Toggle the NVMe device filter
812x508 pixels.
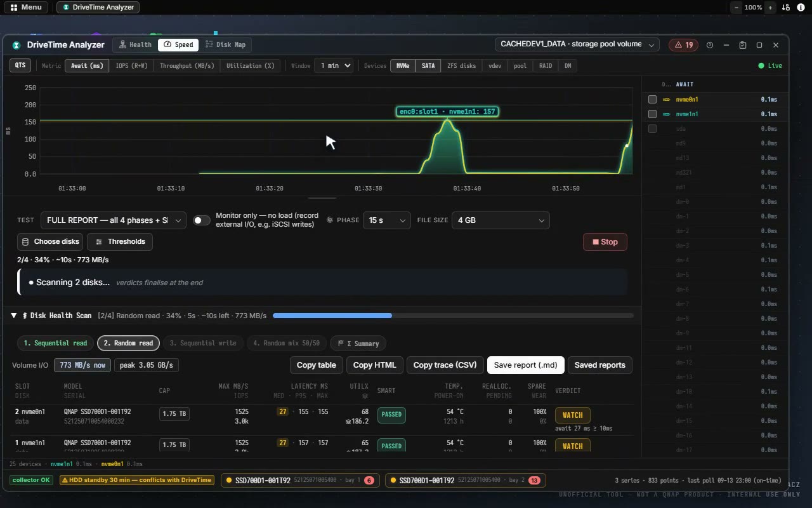point(403,66)
